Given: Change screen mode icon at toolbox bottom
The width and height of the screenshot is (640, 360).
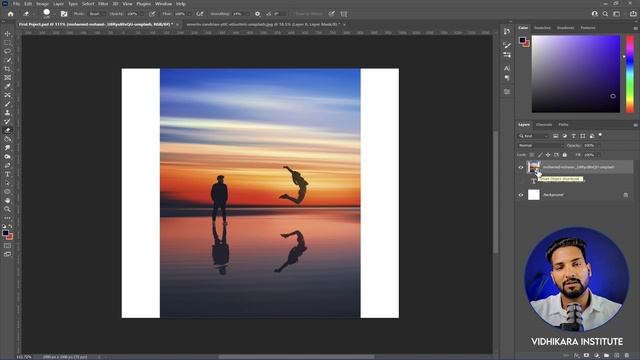Looking at the screenshot, I should coord(7,254).
